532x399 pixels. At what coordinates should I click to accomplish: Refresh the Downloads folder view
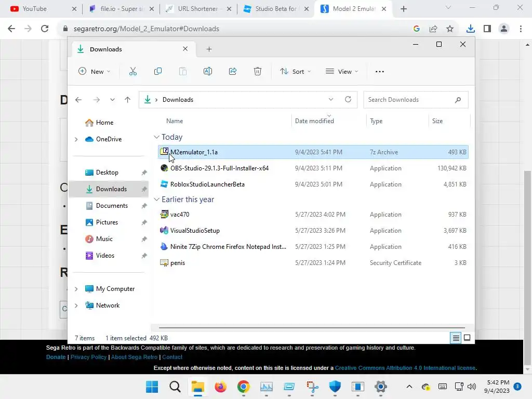pos(348,99)
